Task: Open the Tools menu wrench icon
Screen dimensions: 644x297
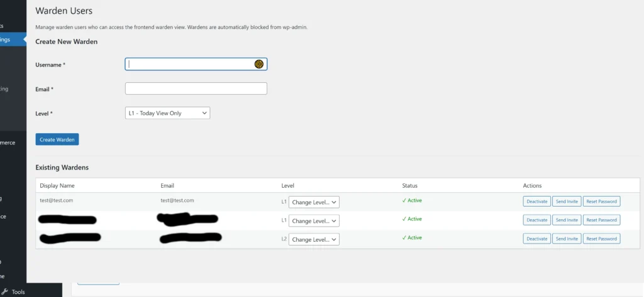Action: coord(5,292)
